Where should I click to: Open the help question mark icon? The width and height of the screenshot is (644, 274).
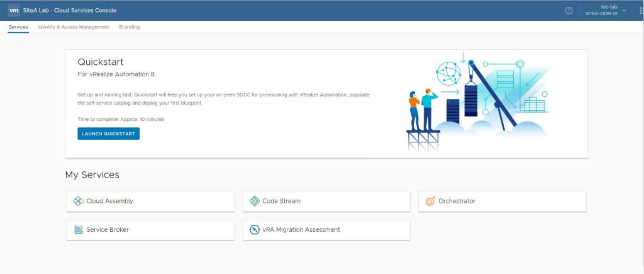pos(569,11)
